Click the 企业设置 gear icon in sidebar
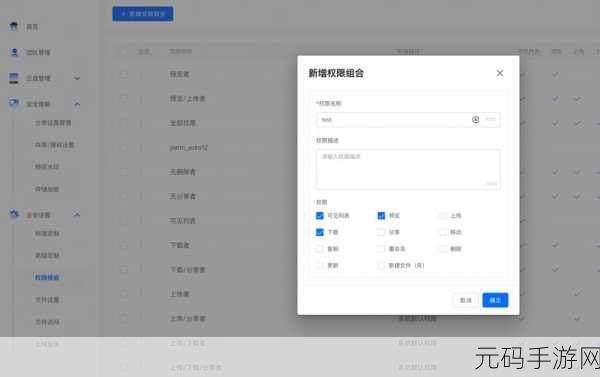Screen dimensions: 600x377 pyautogui.click(x=14, y=214)
